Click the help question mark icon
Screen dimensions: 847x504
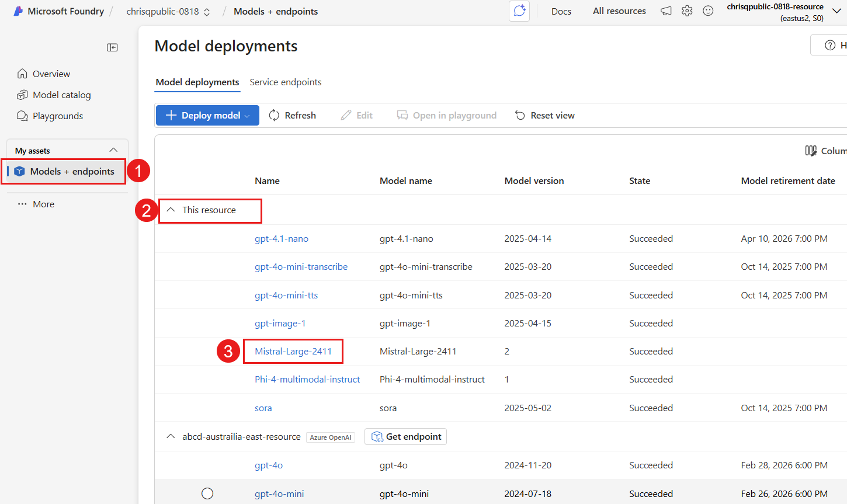830,45
